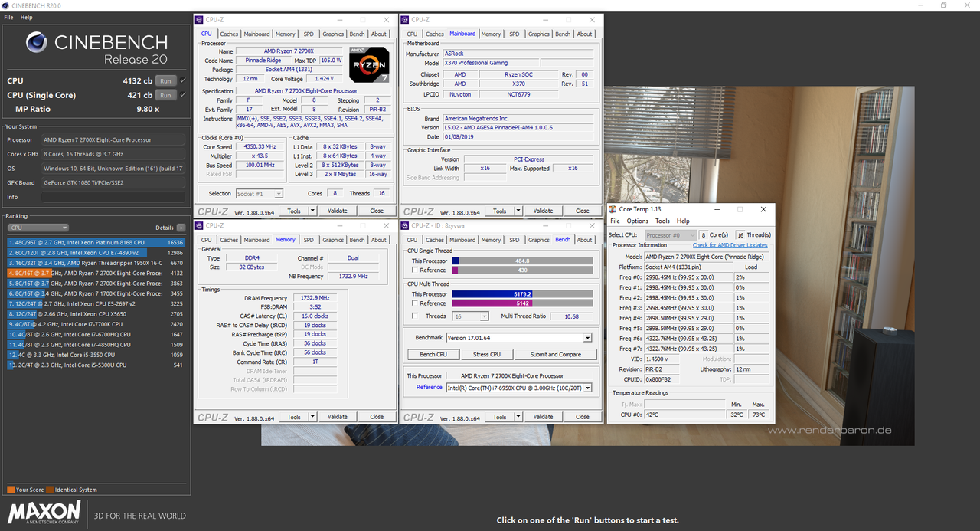Click the Info input field in Your System
980x531 pixels.
(x=113, y=197)
